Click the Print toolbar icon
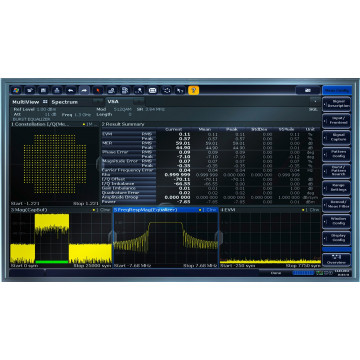This screenshot has height=360, width=360. pyautogui.click(x=57, y=90)
